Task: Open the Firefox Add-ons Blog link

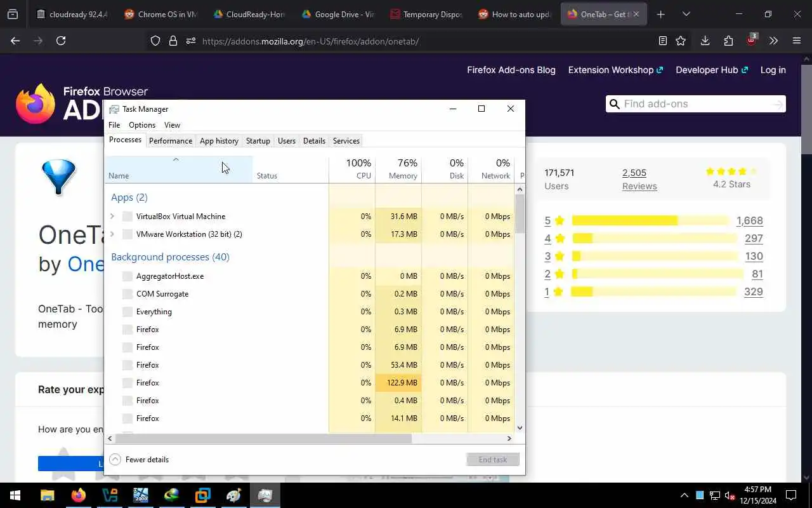Action: (x=511, y=70)
